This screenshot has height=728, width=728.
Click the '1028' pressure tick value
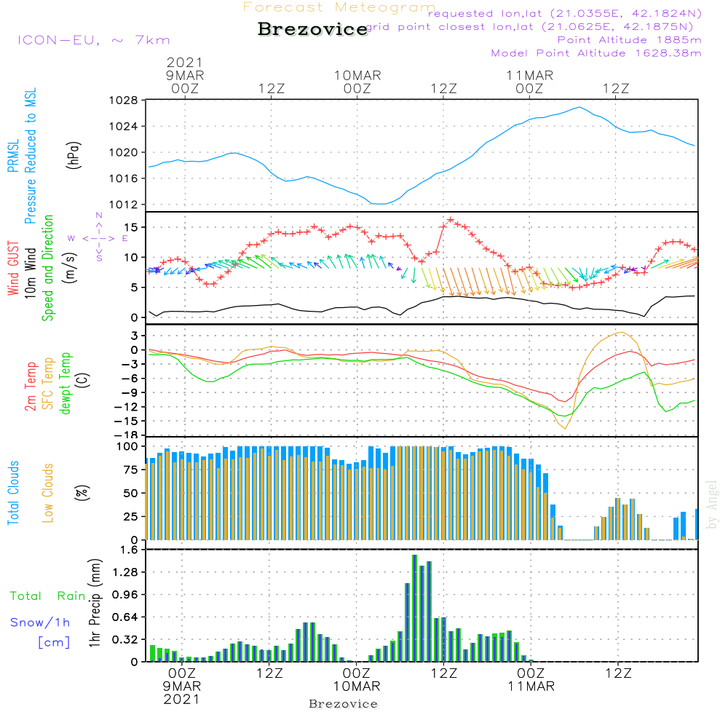click(123, 100)
